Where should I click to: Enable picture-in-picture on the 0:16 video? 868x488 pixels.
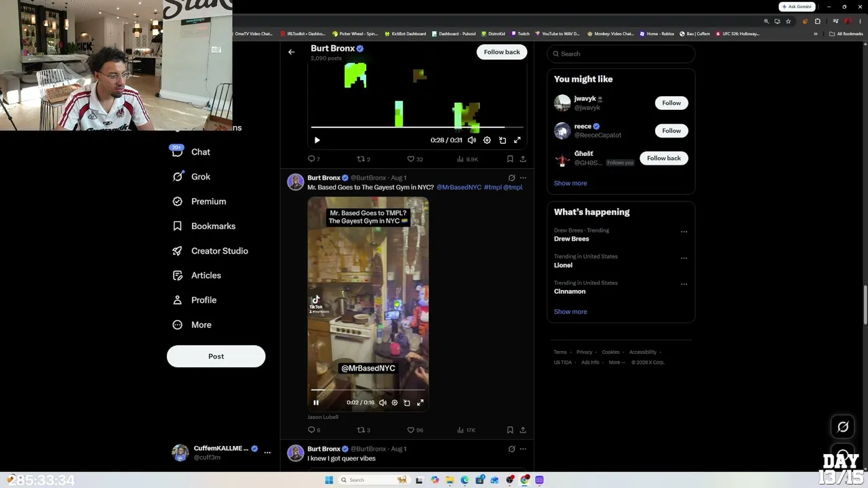tap(407, 403)
